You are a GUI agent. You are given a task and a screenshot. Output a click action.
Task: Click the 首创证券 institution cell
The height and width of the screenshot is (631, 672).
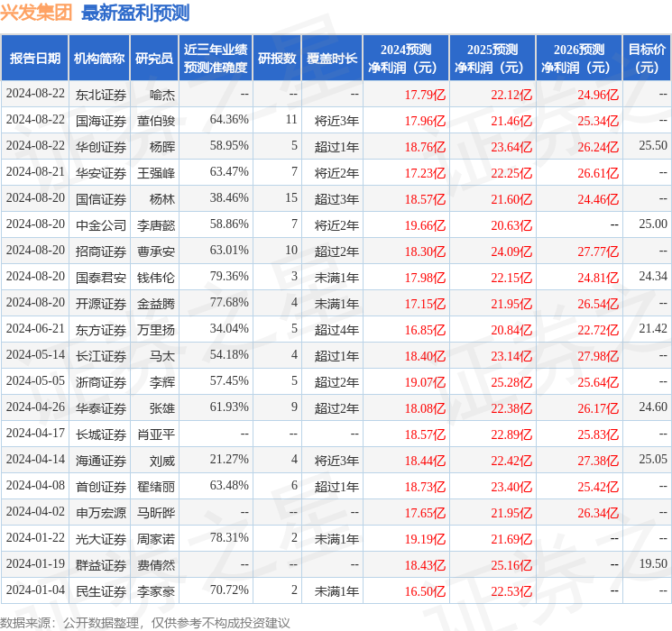(x=101, y=487)
